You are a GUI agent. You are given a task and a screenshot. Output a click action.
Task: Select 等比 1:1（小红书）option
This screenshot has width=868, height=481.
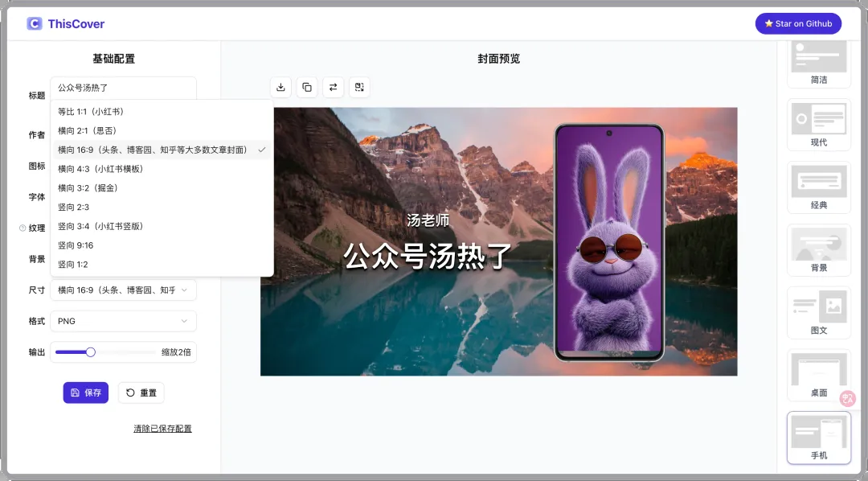pos(91,112)
